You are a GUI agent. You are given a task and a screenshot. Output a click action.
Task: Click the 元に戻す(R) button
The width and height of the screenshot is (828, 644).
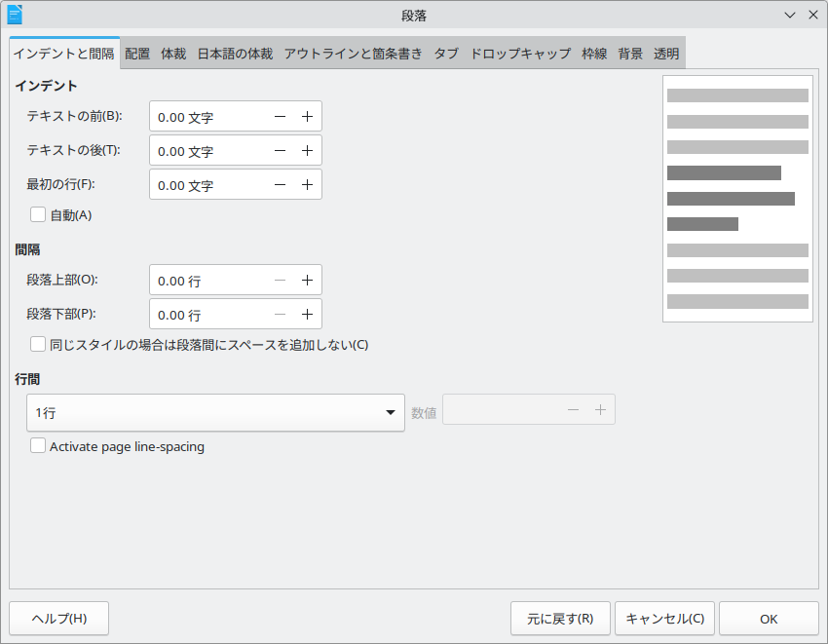[560, 618]
